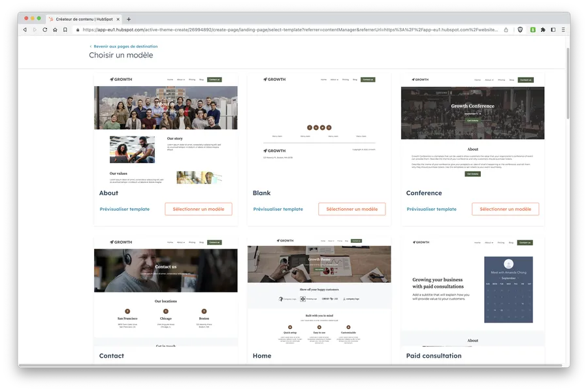Click the green extension icon
The image size is (588, 391).
point(532,29)
